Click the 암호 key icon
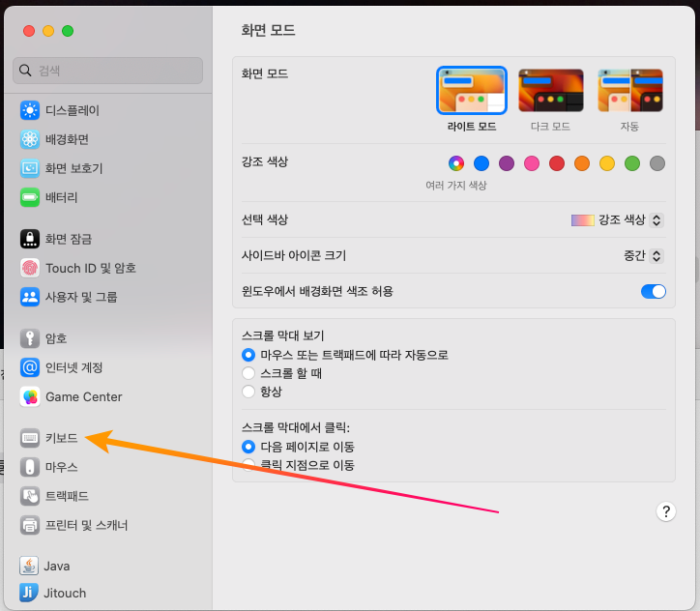This screenshot has height=611, width=700. click(x=30, y=338)
